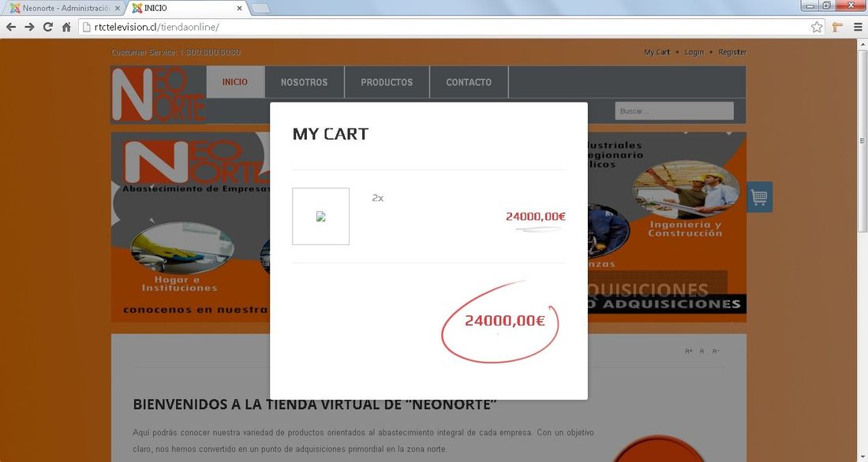Switch to Neonorte Administración tab
868x462 pixels.
point(65,9)
